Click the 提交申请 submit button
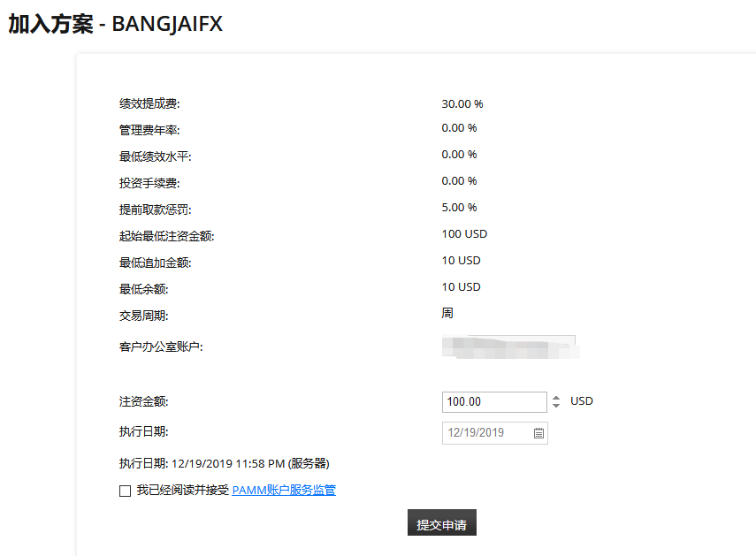Screen dimensions: 756x556 tap(441, 522)
